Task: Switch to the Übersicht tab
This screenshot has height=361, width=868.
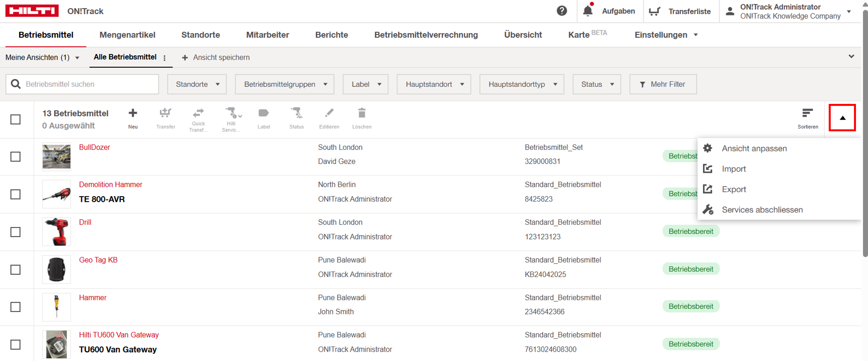Action: [523, 35]
